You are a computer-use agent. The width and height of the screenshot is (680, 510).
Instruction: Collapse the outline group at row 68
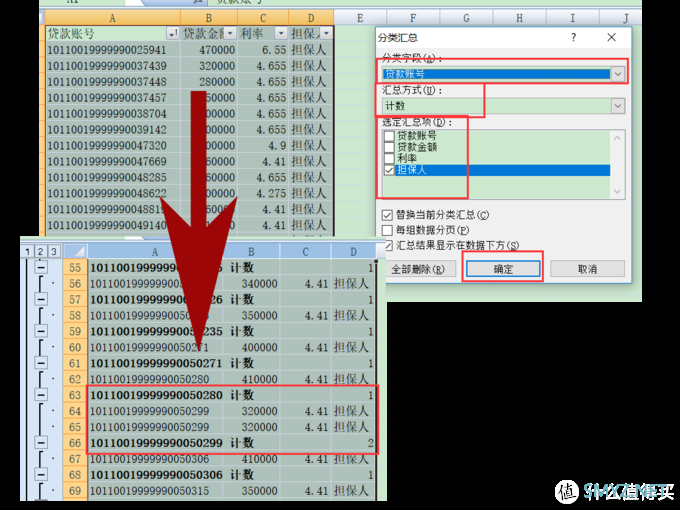point(41,475)
